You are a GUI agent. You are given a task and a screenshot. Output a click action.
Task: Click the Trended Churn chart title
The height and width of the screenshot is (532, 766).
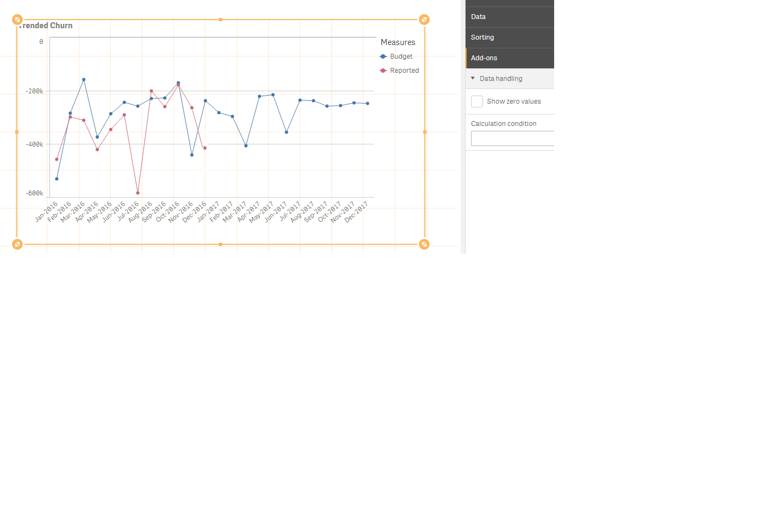click(x=45, y=25)
